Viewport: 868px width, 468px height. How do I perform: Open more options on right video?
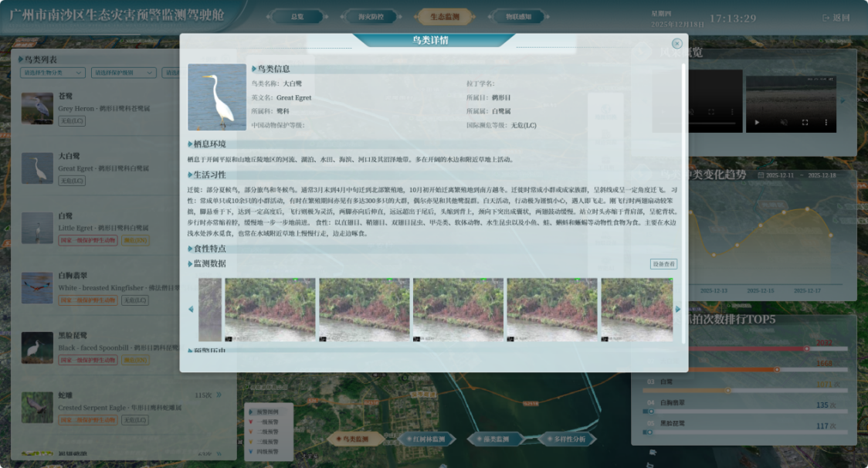[826, 122]
